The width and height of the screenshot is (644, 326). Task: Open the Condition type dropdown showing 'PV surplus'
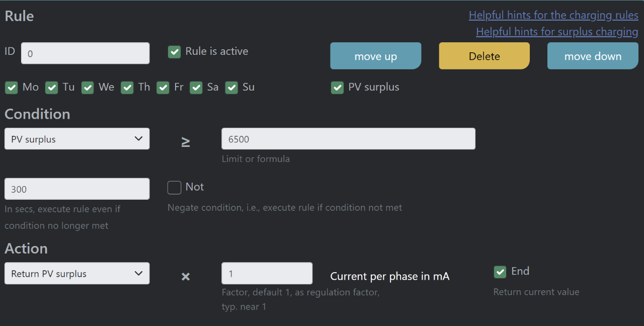pyautogui.click(x=76, y=138)
